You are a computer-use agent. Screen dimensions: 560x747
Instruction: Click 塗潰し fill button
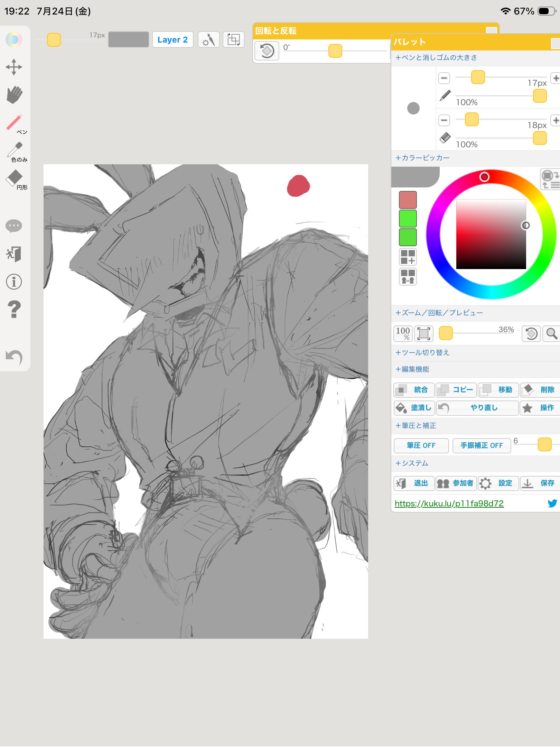coord(414,408)
